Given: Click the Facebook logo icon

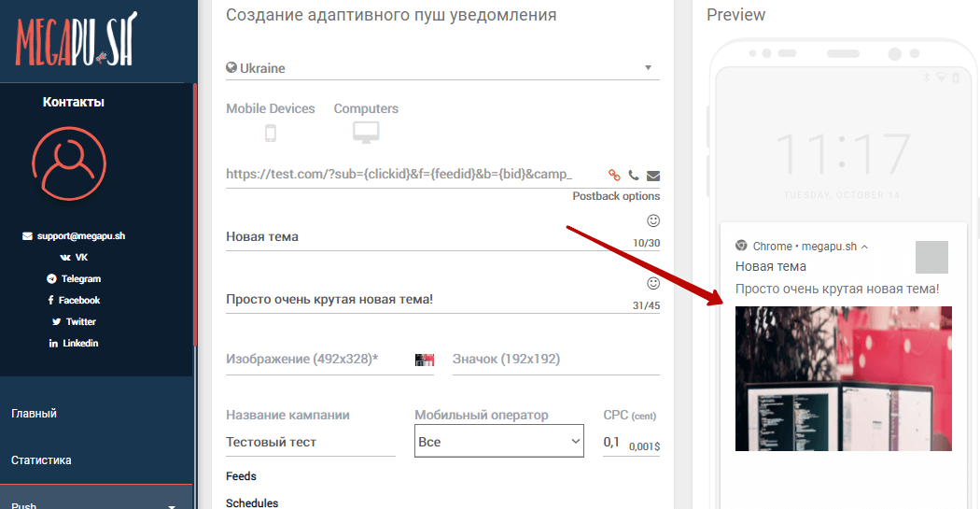Looking at the screenshot, I should point(51,300).
